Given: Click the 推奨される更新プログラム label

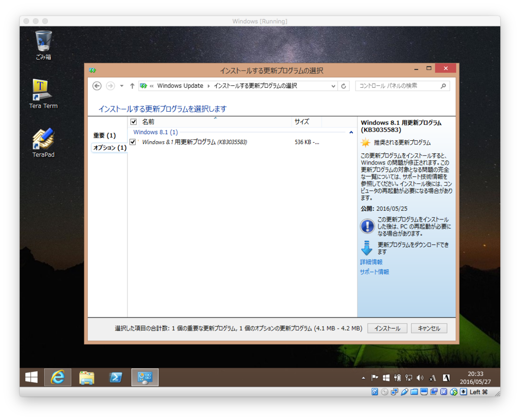Looking at the screenshot, I should (x=402, y=143).
